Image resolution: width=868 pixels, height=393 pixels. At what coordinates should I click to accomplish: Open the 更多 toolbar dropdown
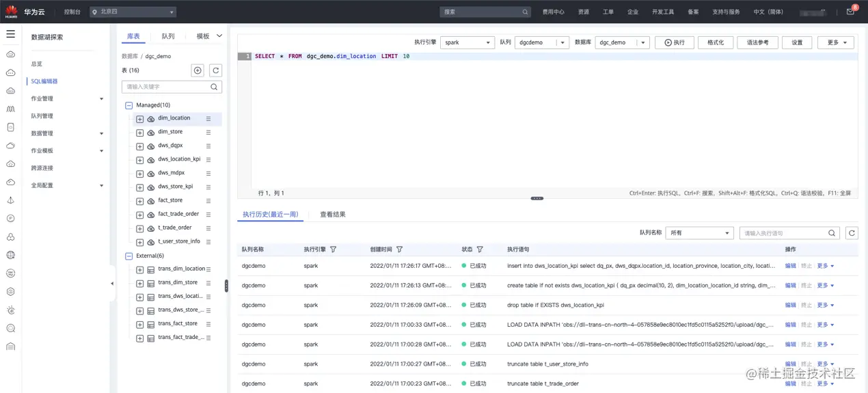(x=836, y=42)
